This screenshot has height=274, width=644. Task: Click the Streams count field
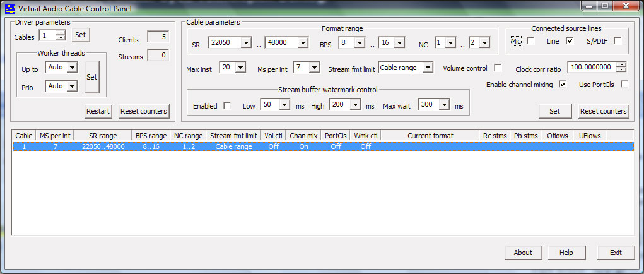click(158, 55)
